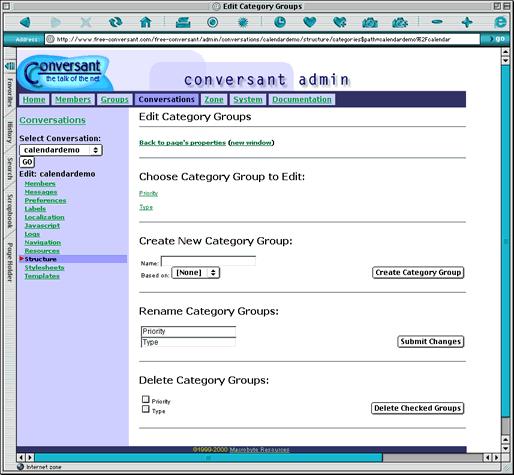Viewport: 514px width, 475px height.
Task: Click the Submit Changes button
Action: point(431,342)
